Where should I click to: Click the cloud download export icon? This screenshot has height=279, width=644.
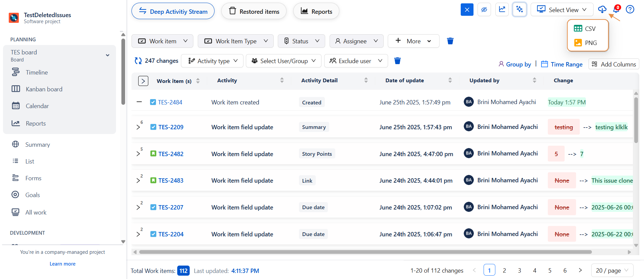tap(602, 9)
